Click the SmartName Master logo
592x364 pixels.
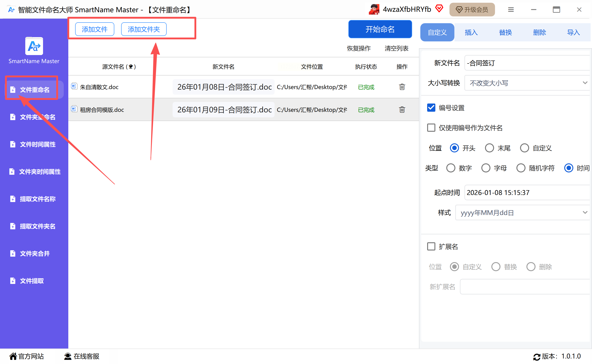pyautogui.click(x=34, y=46)
